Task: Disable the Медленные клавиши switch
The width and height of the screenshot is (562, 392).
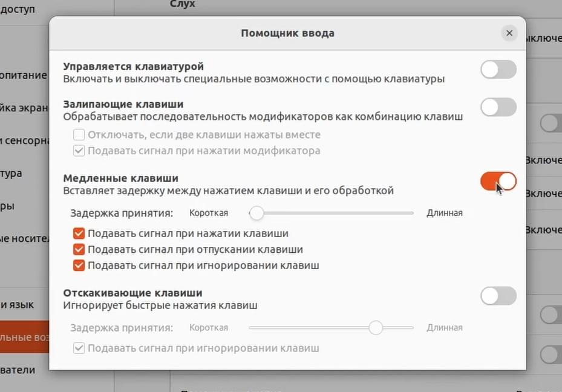Action: (498, 181)
